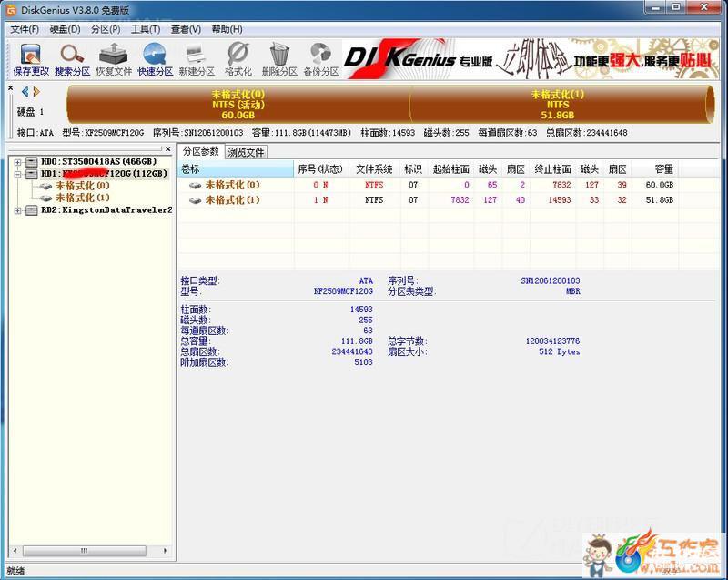
Task: Click the drive icon in the 未格式化(1) table row
Action: pos(196,200)
